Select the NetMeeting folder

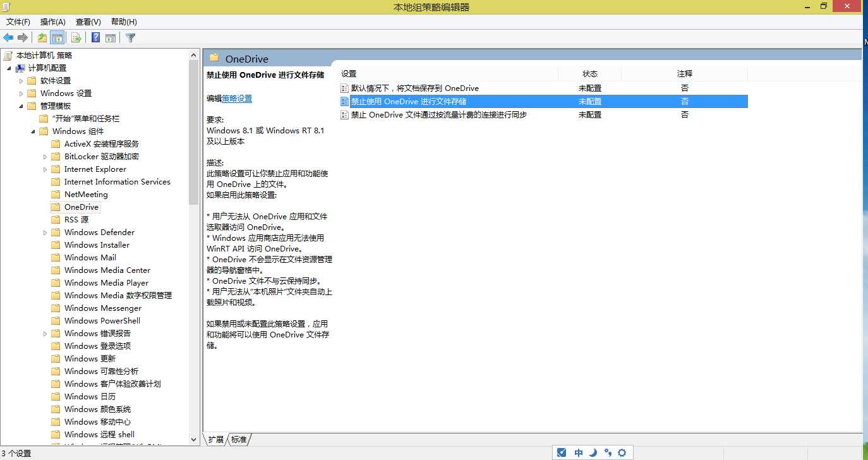86,195
